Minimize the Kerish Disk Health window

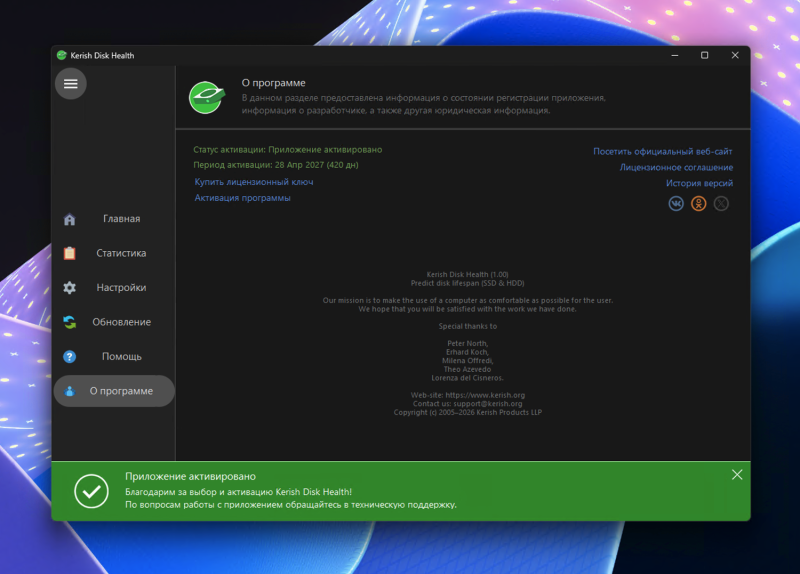tap(674, 55)
